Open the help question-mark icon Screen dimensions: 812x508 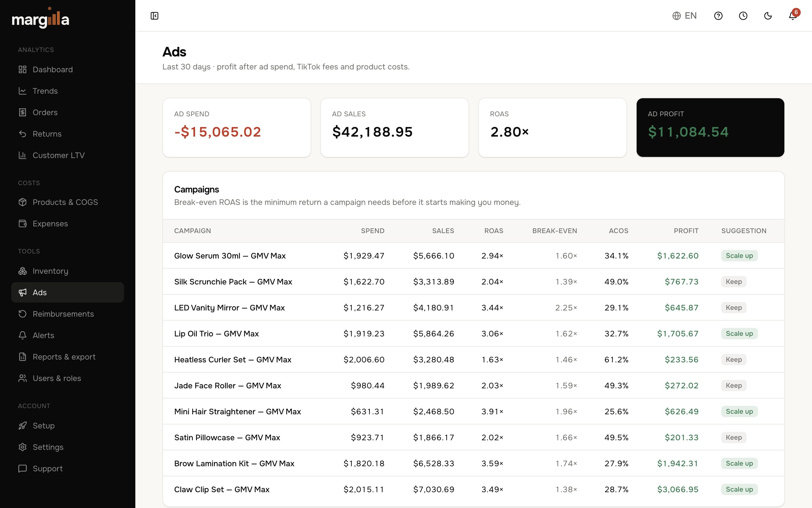click(718, 16)
